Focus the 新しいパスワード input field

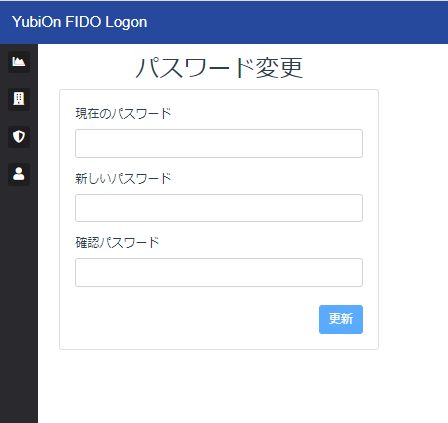[x=219, y=208]
